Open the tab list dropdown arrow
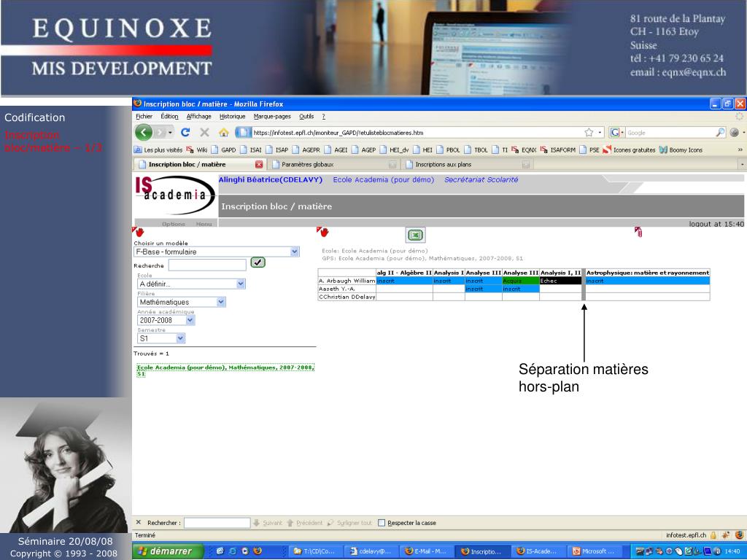This screenshot has height=560, width=747. pyautogui.click(x=742, y=164)
